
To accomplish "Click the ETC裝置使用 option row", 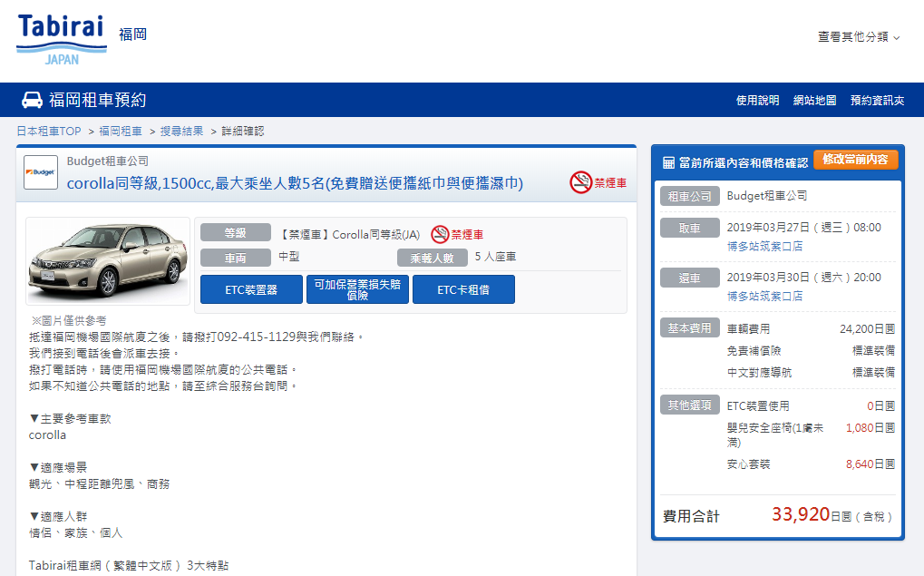I will pos(811,406).
